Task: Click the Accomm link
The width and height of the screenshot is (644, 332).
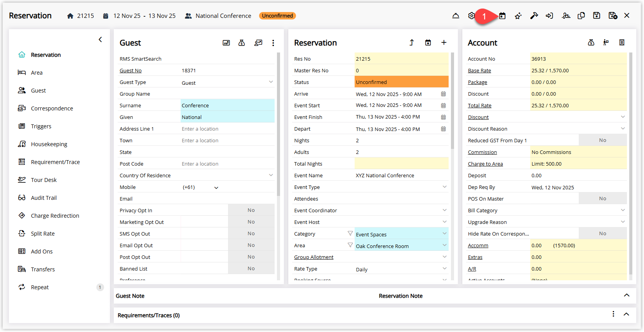Action: coord(478,246)
